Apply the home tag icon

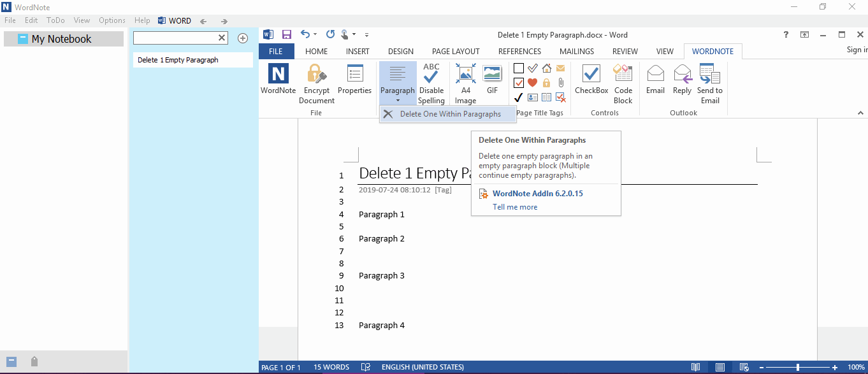pyautogui.click(x=546, y=68)
